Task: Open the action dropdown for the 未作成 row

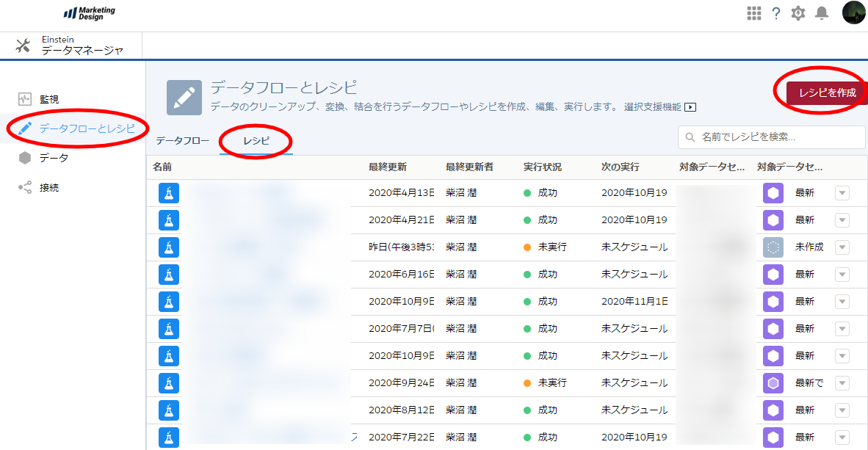Action: [842, 247]
